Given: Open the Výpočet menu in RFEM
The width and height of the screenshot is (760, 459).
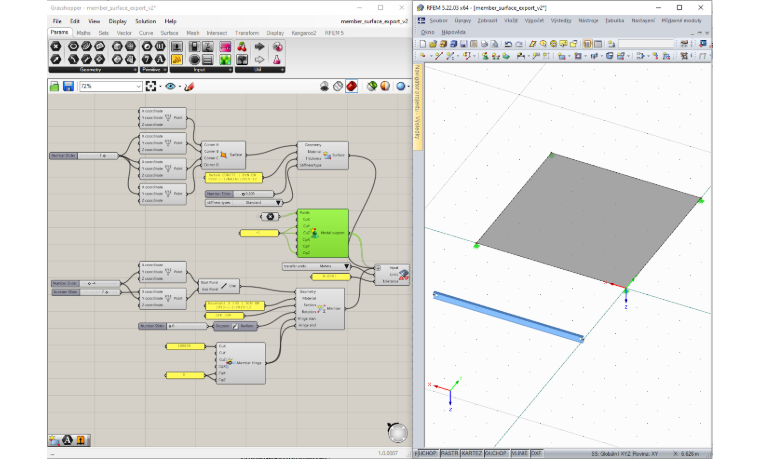Looking at the screenshot, I should point(534,20).
